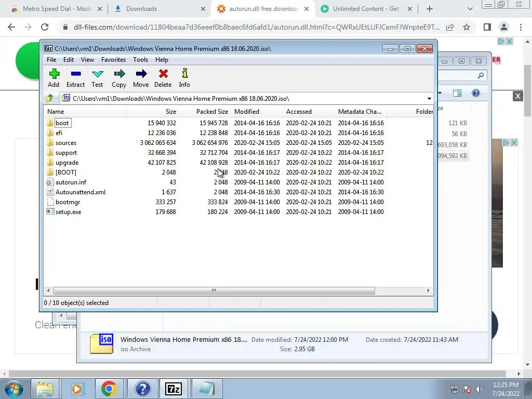532x399 pixels.
Task: Click the taskbar clock showing 12:25 PM
Action: click(506, 385)
